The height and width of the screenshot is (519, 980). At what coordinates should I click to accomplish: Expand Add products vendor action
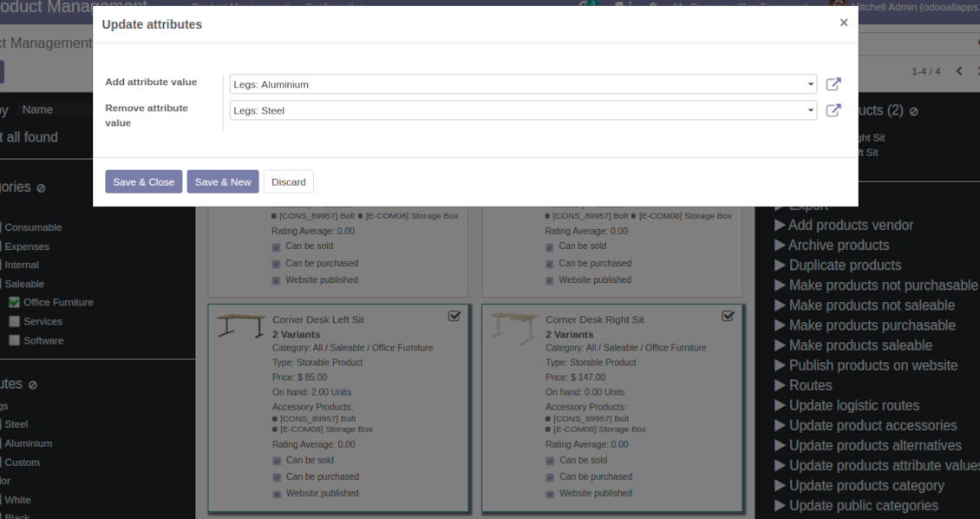[x=843, y=225]
